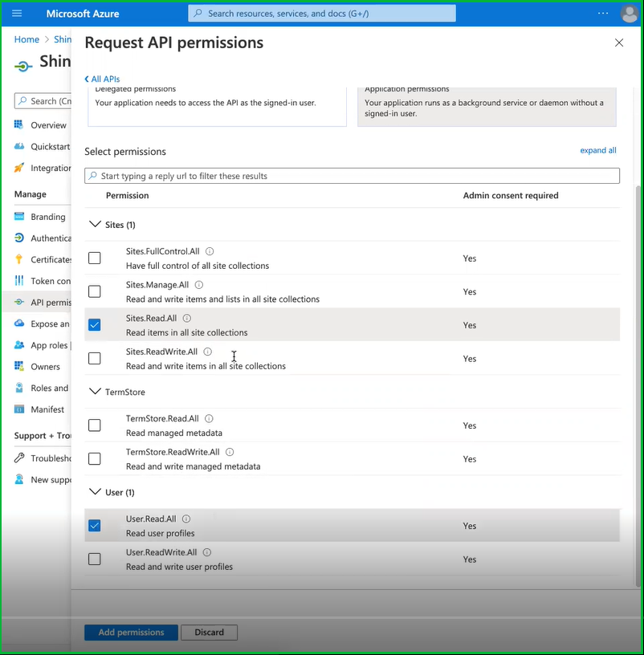Collapse the Sites permission group

pyautogui.click(x=96, y=225)
